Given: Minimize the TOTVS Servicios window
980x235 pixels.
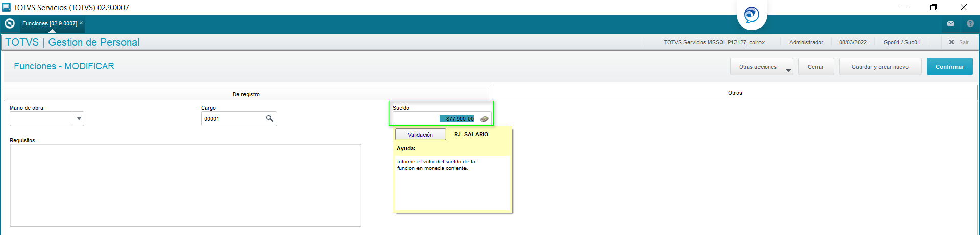Looking at the screenshot, I should pos(903,7).
